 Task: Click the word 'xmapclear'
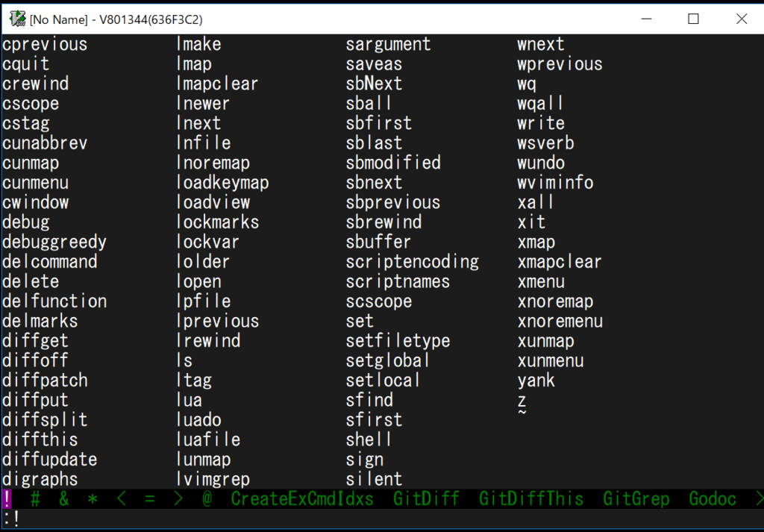click(x=560, y=262)
